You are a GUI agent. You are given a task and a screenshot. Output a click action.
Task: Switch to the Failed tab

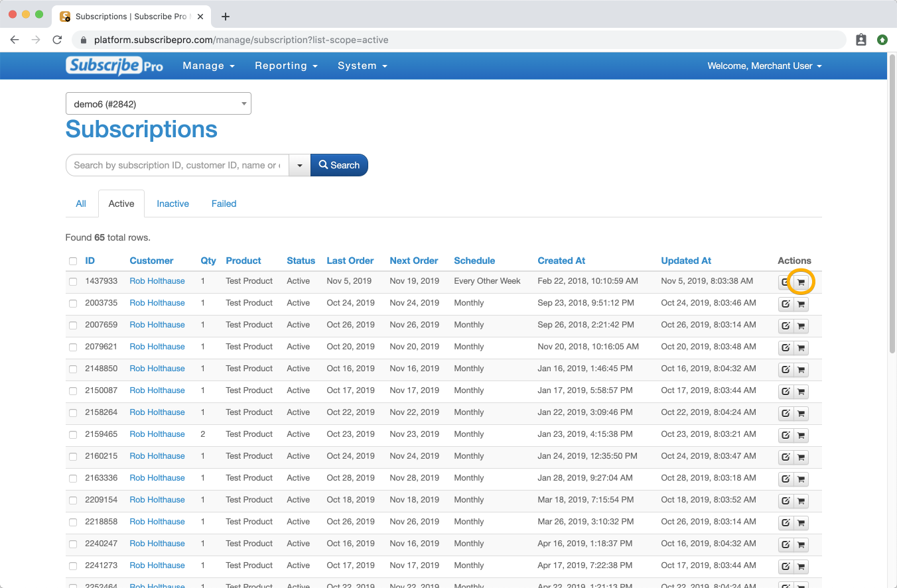pyautogui.click(x=224, y=204)
